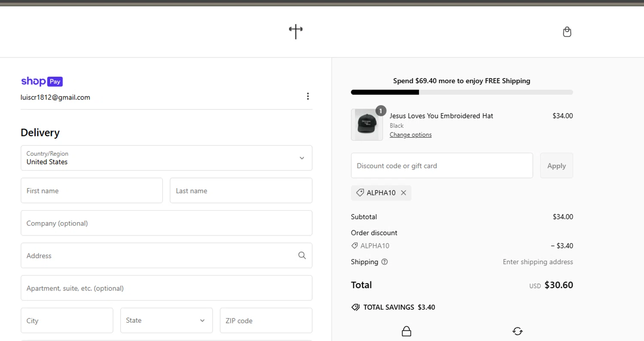Click the ZIP code field
The width and height of the screenshot is (644, 341).
(x=266, y=320)
